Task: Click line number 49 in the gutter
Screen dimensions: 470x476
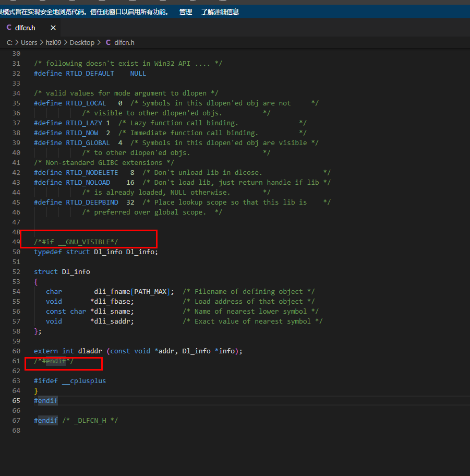Action: tap(16, 242)
